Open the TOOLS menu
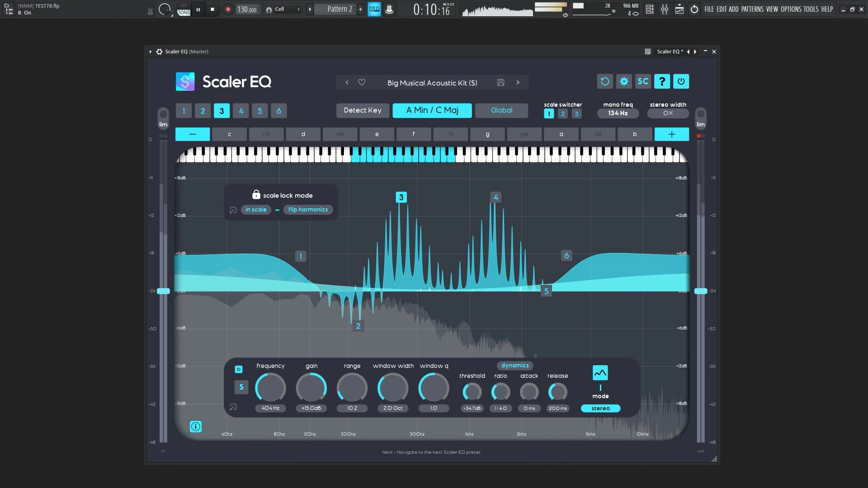868x488 pixels. click(811, 9)
